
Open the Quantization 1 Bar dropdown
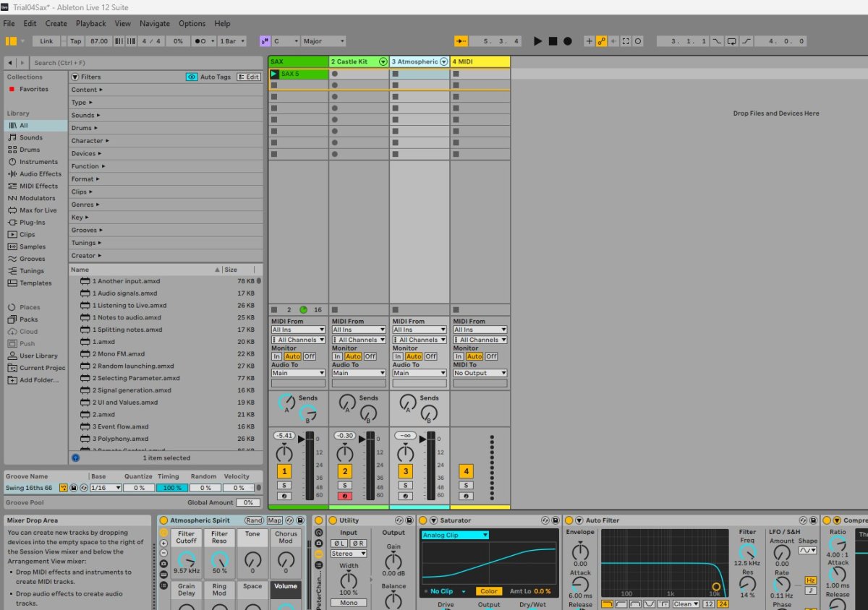click(232, 41)
